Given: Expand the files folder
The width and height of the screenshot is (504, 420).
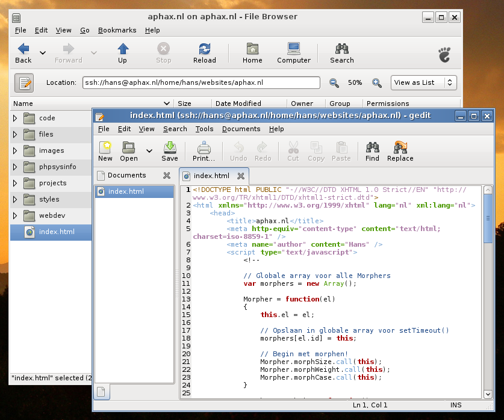Looking at the screenshot, I should point(15,134).
